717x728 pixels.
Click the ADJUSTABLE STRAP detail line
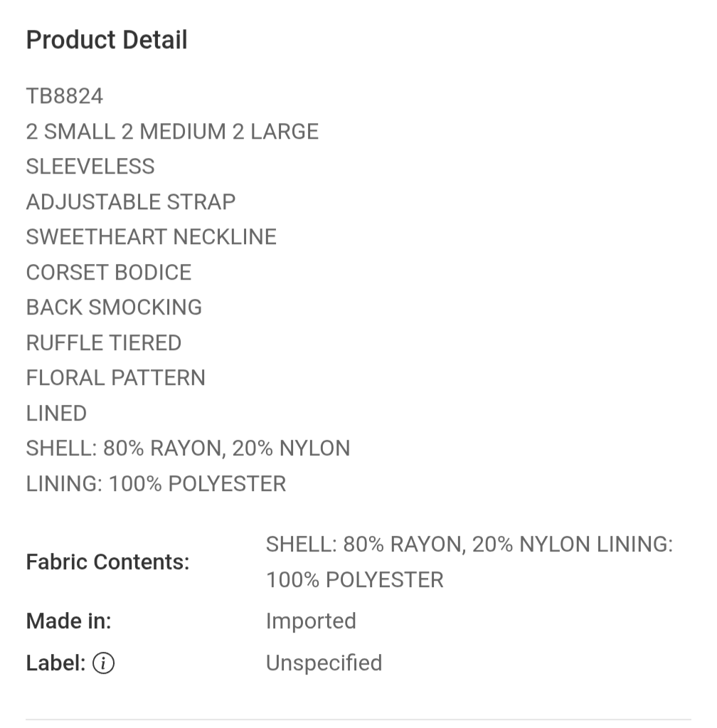coord(131,202)
